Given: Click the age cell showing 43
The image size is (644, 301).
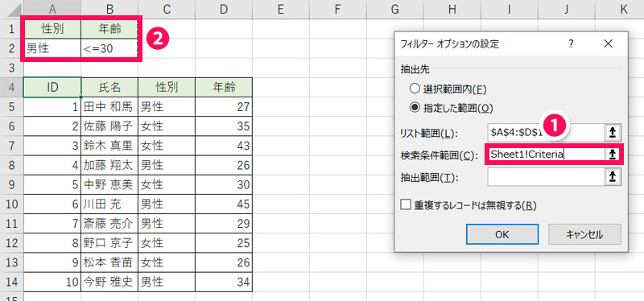Looking at the screenshot, I should [224, 146].
